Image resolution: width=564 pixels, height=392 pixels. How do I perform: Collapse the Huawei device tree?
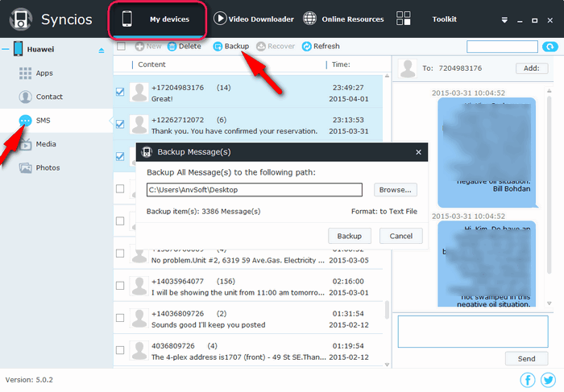(x=5, y=49)
